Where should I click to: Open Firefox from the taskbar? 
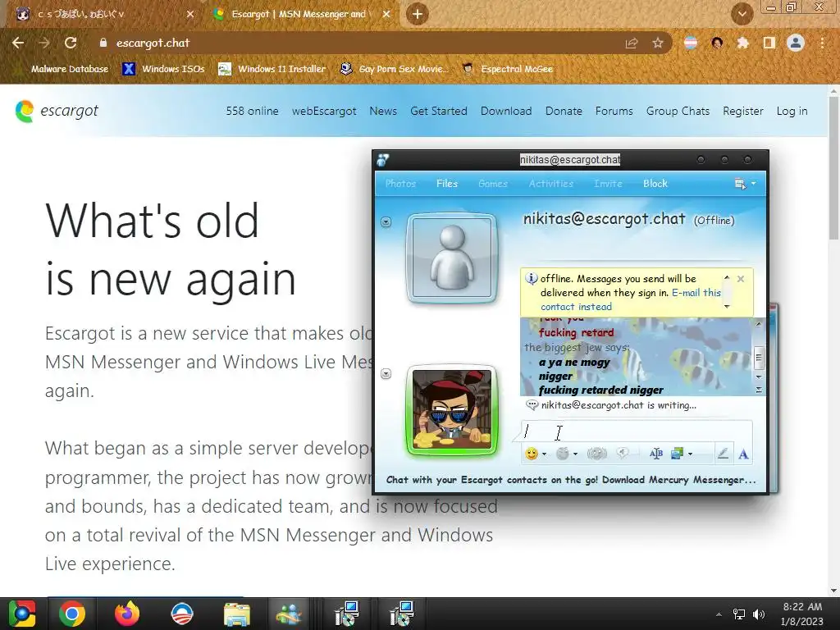[x=127, y=614]
